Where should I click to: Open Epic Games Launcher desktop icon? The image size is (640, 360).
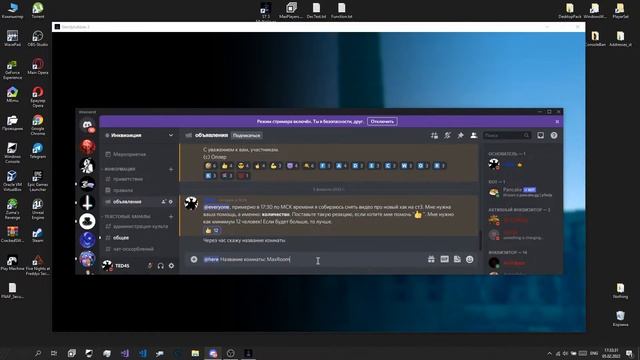click(x=38, y=181)
